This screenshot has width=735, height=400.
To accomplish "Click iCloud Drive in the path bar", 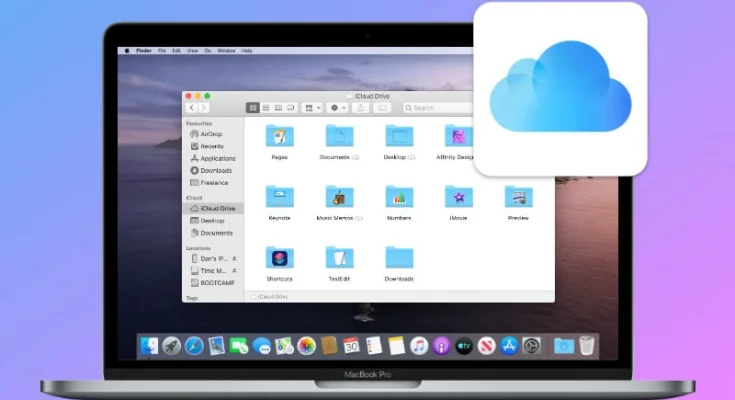I will 270,297.
